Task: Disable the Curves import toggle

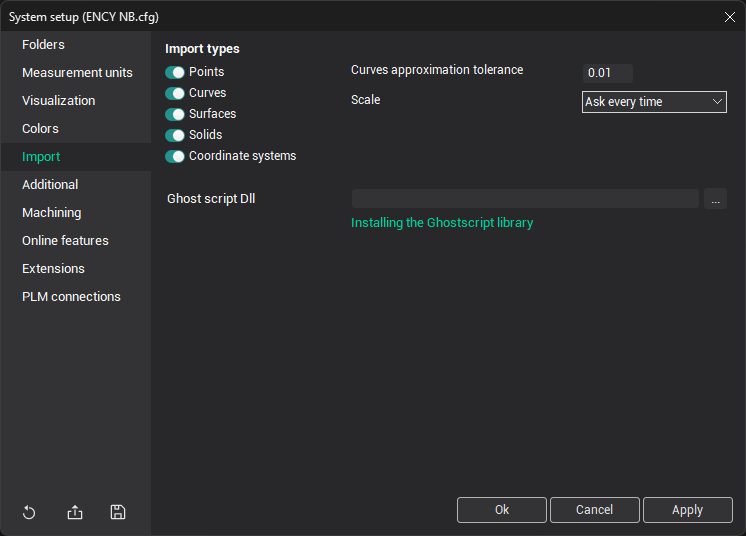Action: click(x=175, y=93)
